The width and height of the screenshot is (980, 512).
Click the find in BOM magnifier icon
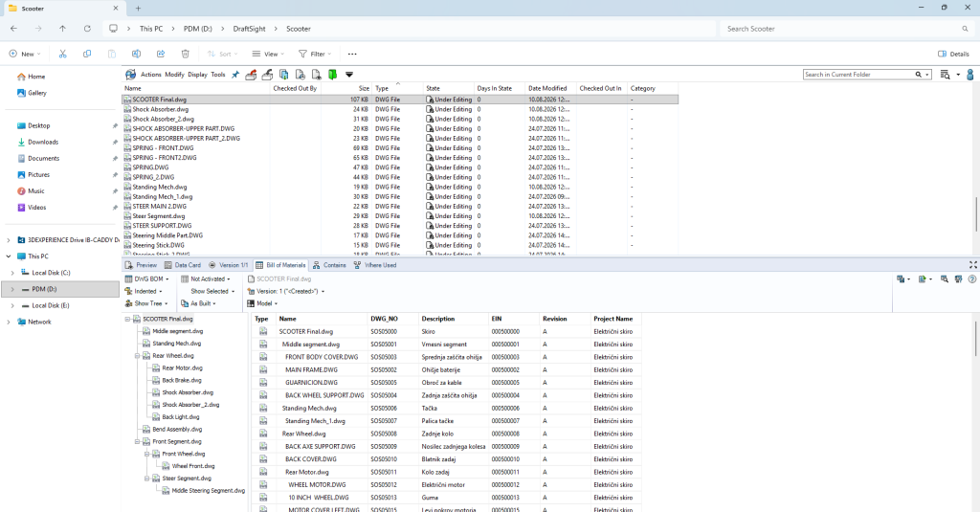point(945,278)
